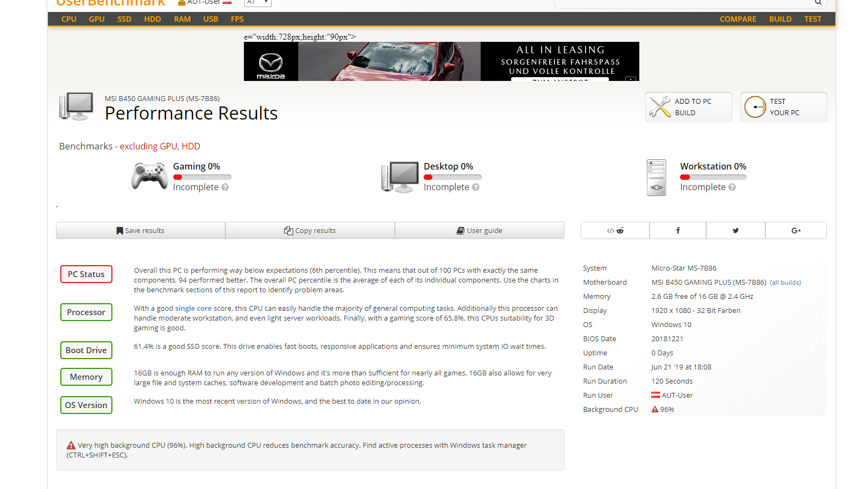Click the Workstation Incomplete help icon
Viewport: 868px width, 489px height.
click(x=732, y=187)
